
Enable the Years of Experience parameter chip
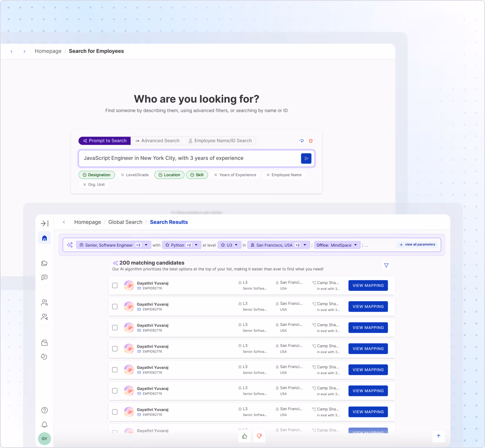(x=236, y=175)
